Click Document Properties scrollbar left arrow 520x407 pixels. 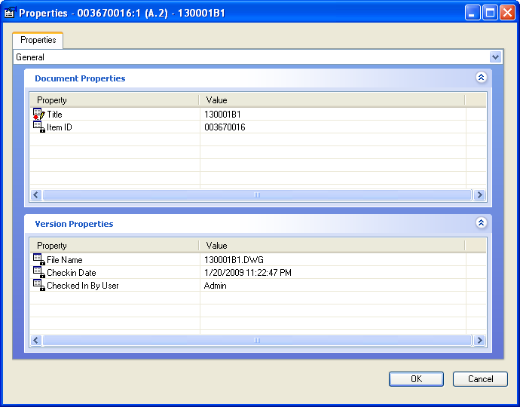(36, 195)
